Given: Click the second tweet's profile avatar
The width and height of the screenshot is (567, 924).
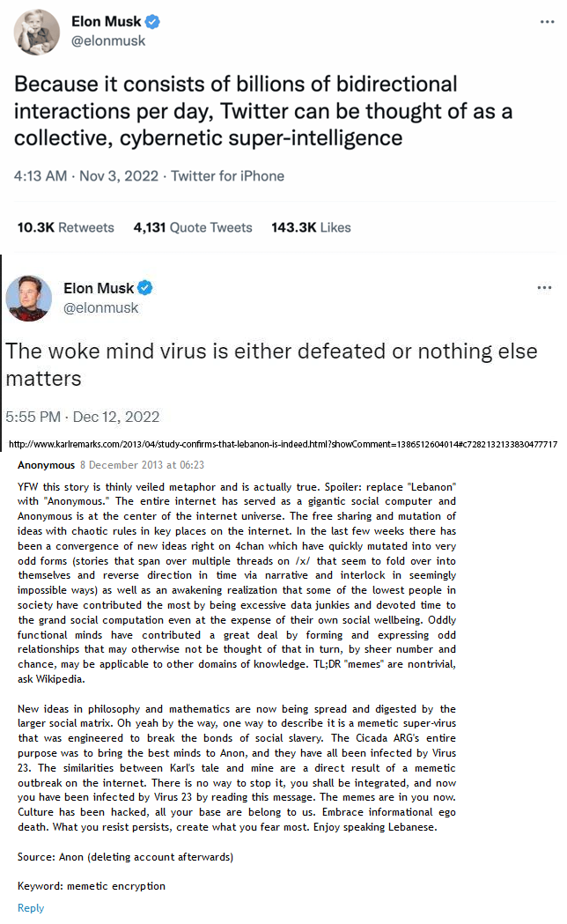Looking at the screenshot, I should (x=28, y=299).
